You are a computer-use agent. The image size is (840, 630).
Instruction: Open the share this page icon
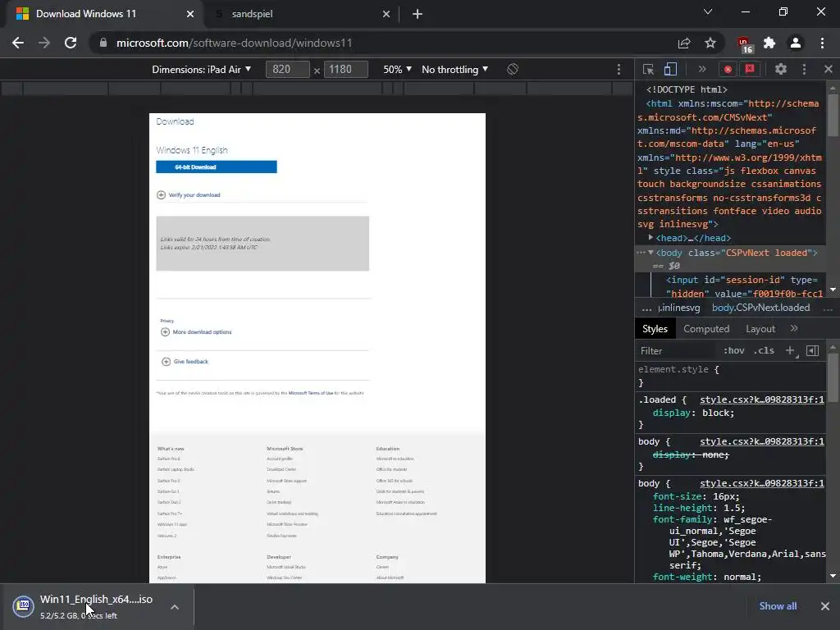[x=684, y=43]
